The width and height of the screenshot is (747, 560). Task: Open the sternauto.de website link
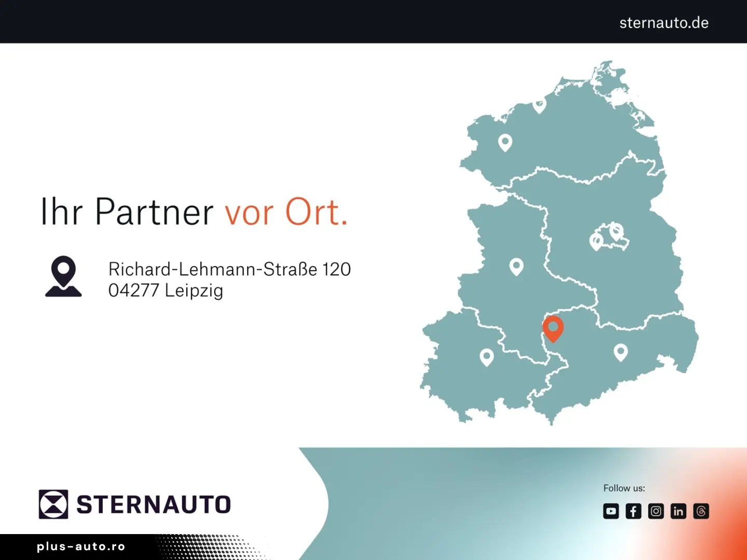[663, 23]
